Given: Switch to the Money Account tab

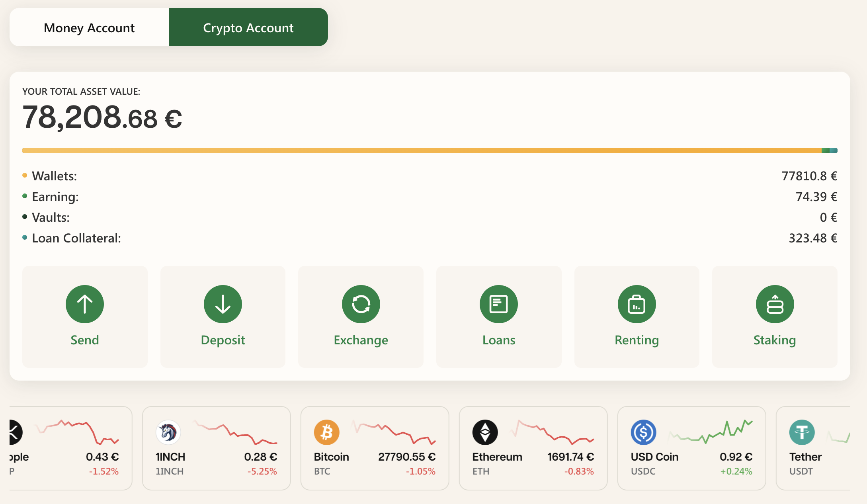Looking at the screenshot, I should [x=89, y=27].
